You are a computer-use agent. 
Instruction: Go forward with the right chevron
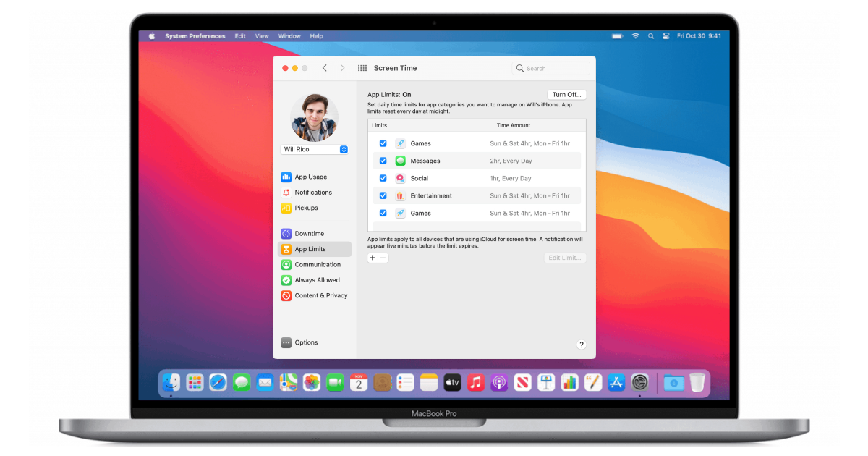[342, 68]
